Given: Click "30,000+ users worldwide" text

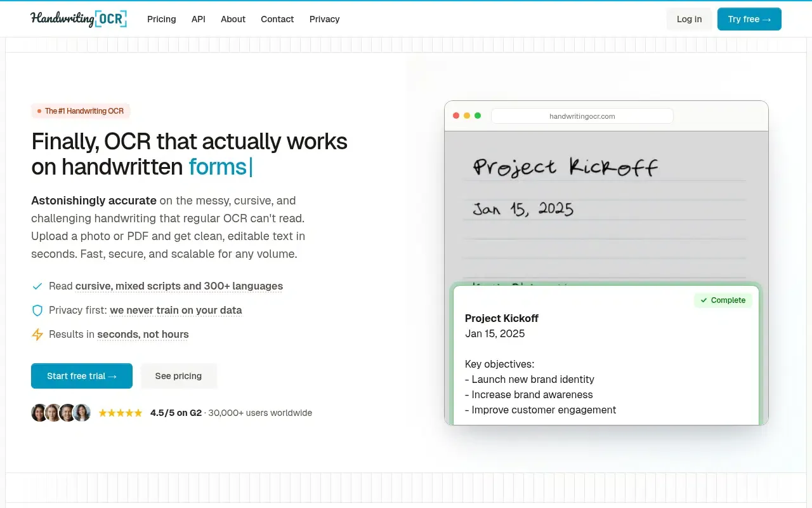Looking at the screenshot, I should 260,413.
